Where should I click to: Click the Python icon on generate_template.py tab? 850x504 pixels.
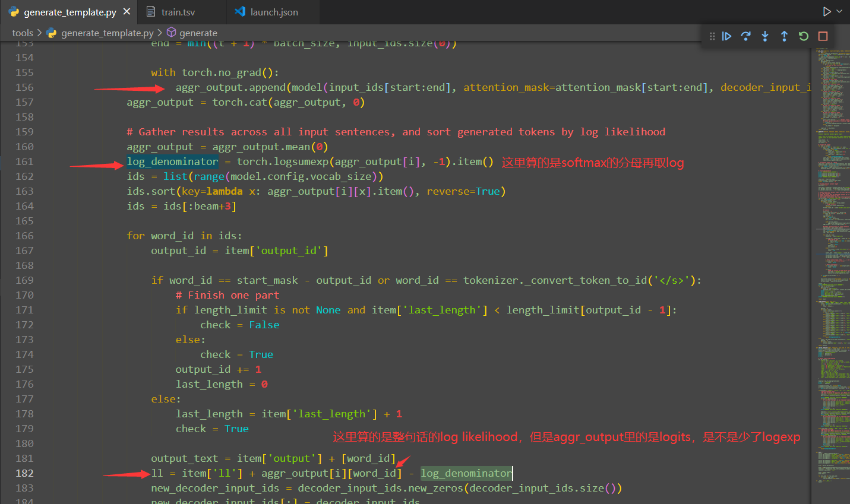(x=14, y=12)
